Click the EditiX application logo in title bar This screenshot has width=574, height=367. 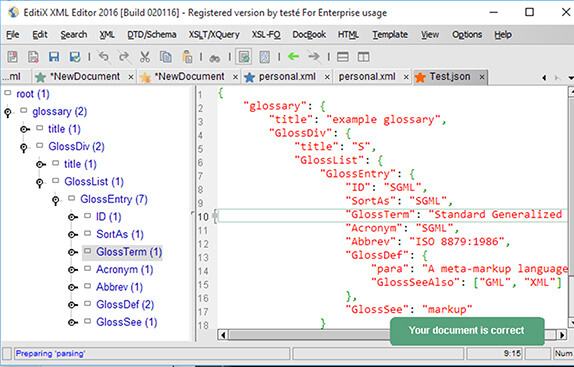[14, 12]
